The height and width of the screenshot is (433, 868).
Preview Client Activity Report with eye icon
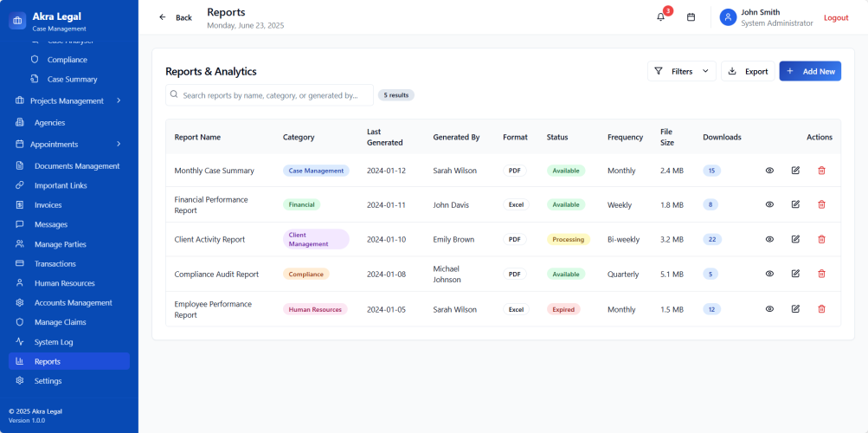[769, 239]
